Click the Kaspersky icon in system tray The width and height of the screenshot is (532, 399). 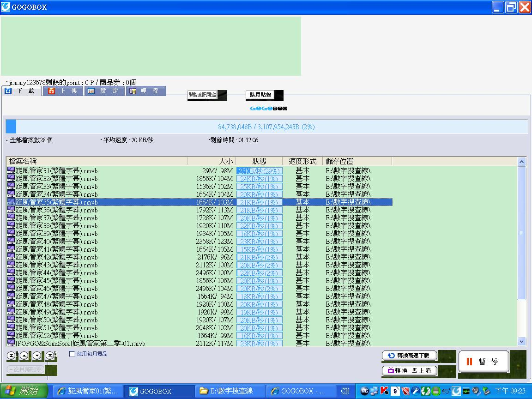click(384, 391)
